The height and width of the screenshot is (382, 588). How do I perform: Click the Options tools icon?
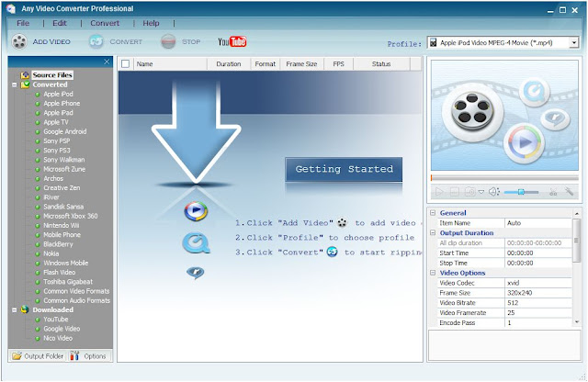click(74, 355)
